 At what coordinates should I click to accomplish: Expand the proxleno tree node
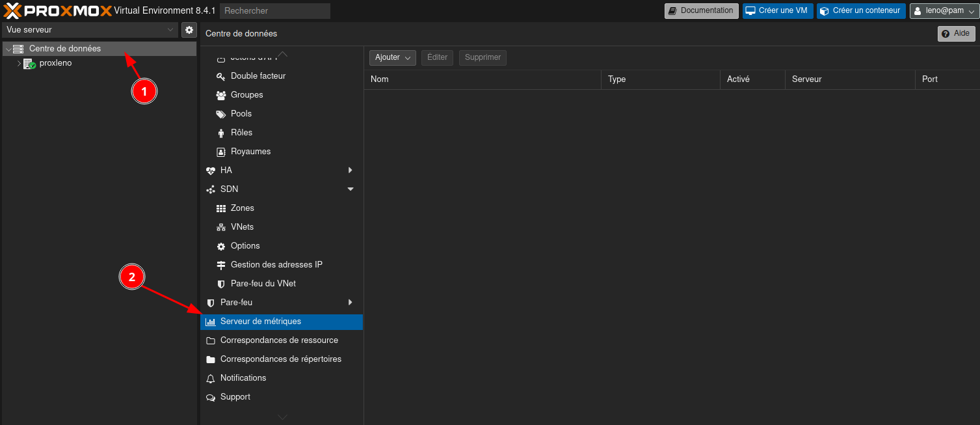(x=19, y=64)
